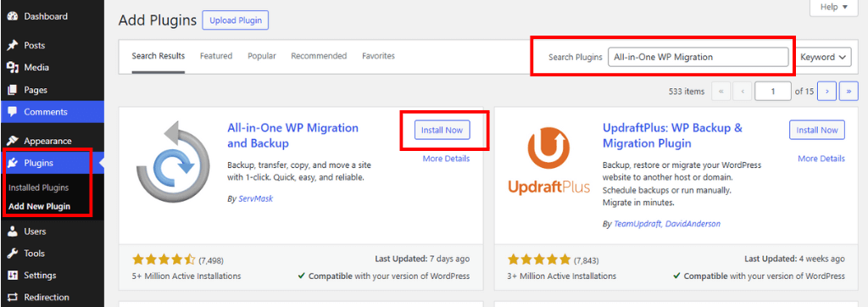Image resolution: width=868 pixels, height=307 pixels.
Task: Click the Plugins plug icon
Action: pos(12,163)
